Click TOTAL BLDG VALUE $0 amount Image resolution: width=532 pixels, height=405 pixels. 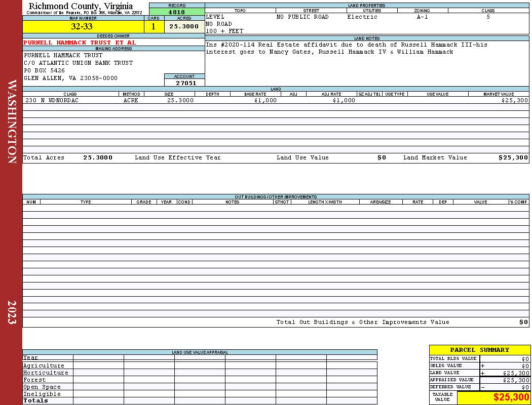click(x=525, y=359)
